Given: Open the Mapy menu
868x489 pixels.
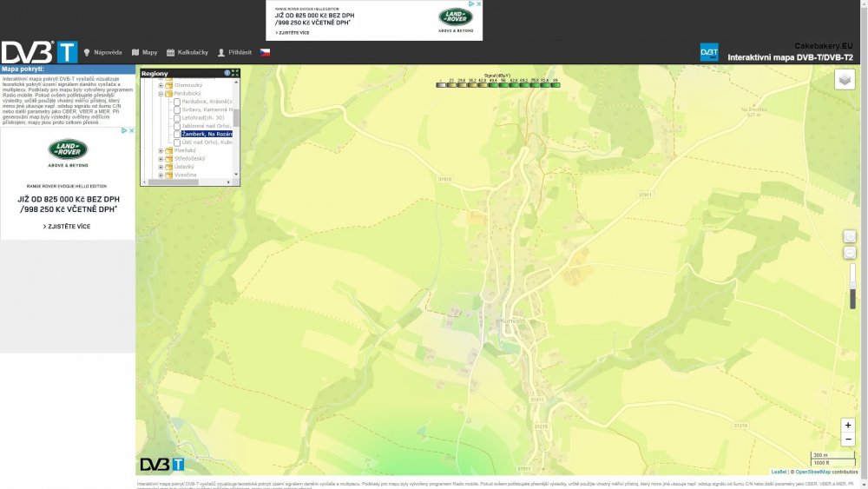Looking at the screenshot, I should tap(144, 53).
